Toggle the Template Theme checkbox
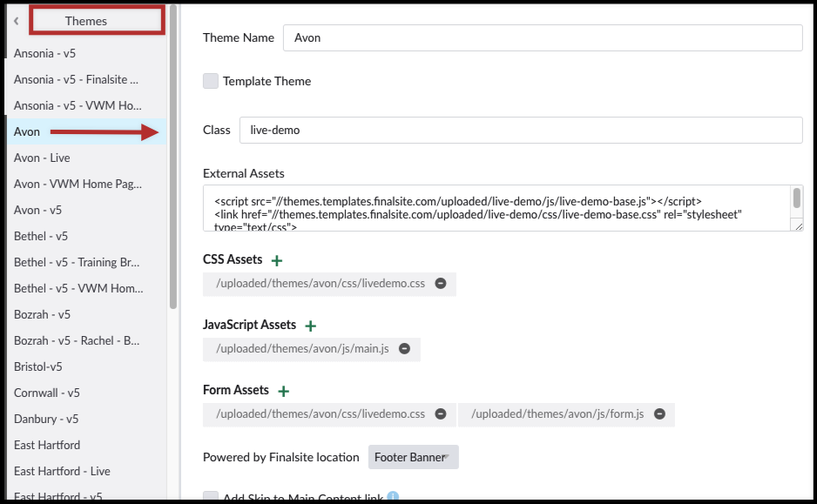This screenshot has height=504, width=817. click(x=211, y=81)
